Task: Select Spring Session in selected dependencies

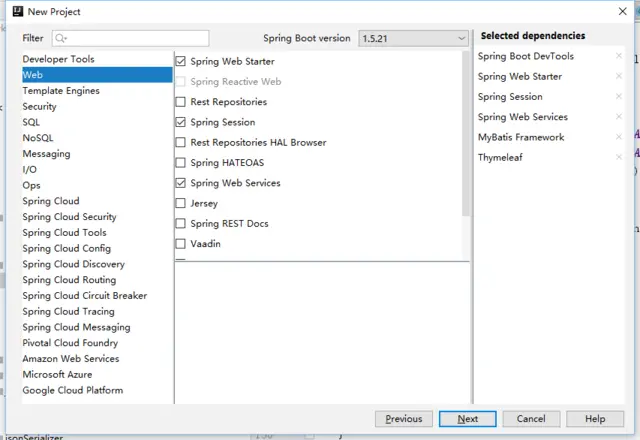Action: 510,97
